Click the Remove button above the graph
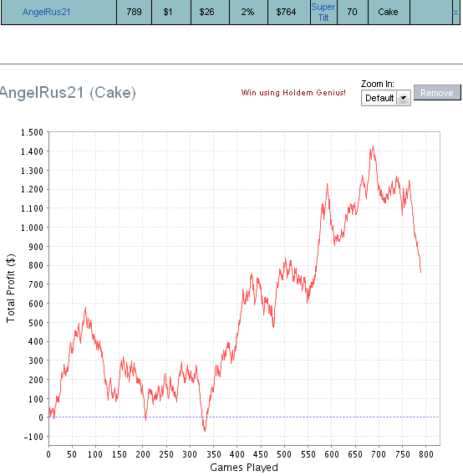This screenshot has height=476, width=463. pyautogui.click(x=437, y=93)
